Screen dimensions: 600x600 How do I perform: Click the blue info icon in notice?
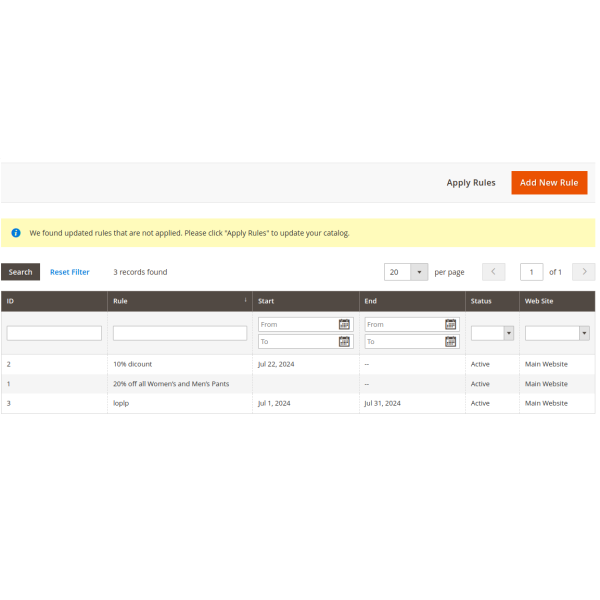pyautogui.click(x=16, y=233)
